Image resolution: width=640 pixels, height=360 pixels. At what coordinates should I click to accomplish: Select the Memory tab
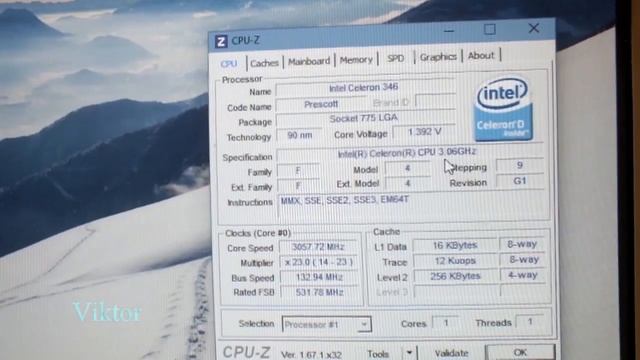356,60
